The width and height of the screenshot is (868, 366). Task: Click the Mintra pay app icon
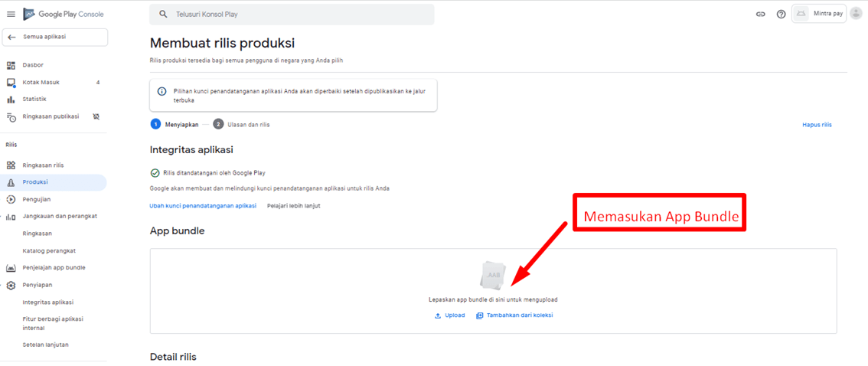(x=801, y=14)
